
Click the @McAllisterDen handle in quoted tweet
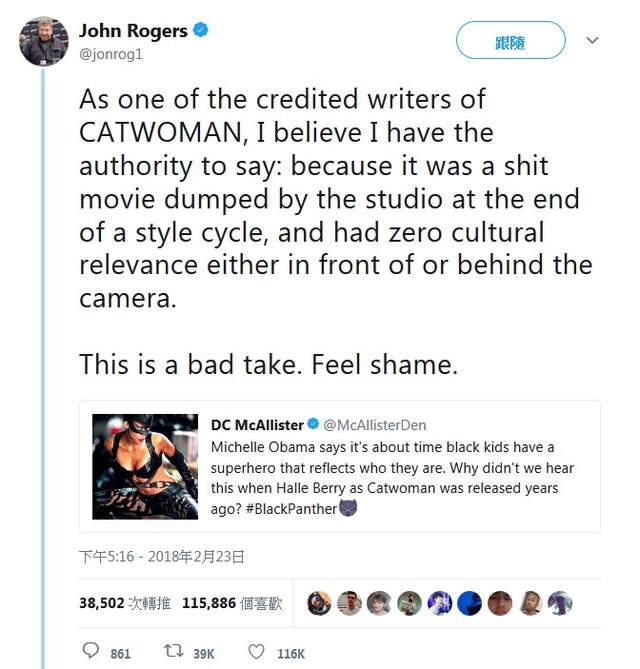(x=376, y=425)
